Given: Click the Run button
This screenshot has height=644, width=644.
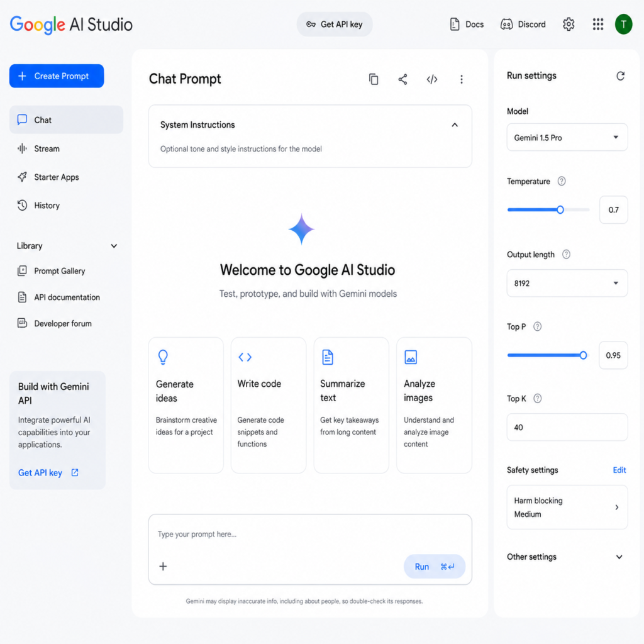Looking at the screenshot, I should 435,567.
